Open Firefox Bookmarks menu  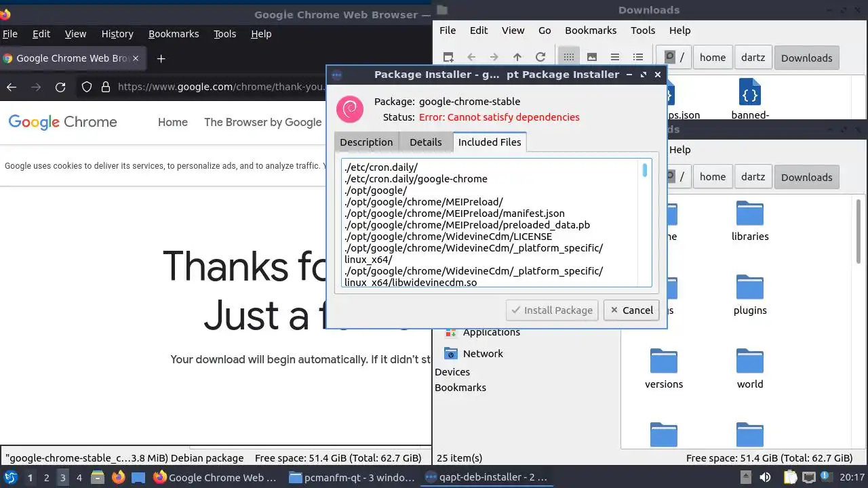(x=174, y=34)
